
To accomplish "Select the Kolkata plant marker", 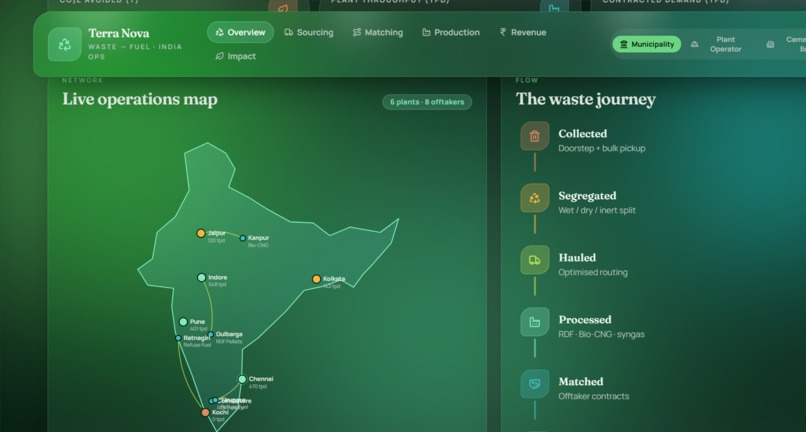I will (317, 279).
